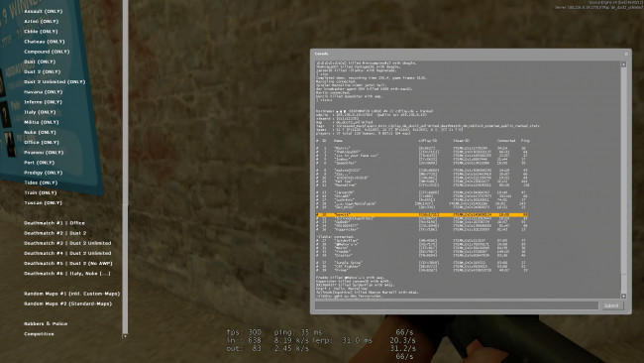
Task: Click the console scrollbar down arrow
Action: tap(623, 296)
